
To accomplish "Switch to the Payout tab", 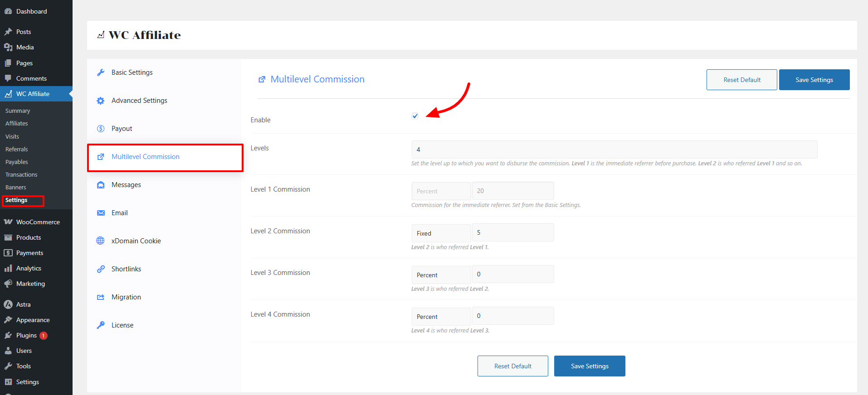I will point(164,129).
